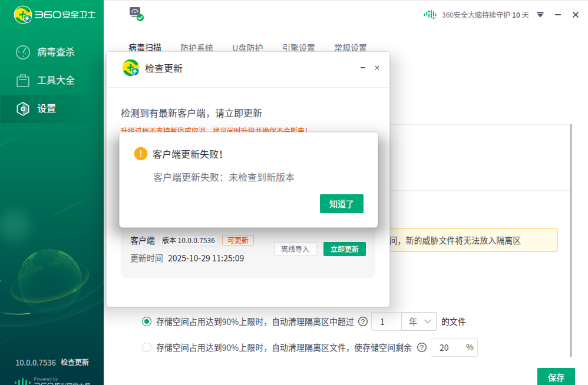
Task: Dismiss the error with 知道了 button
Action: point(342,204)
